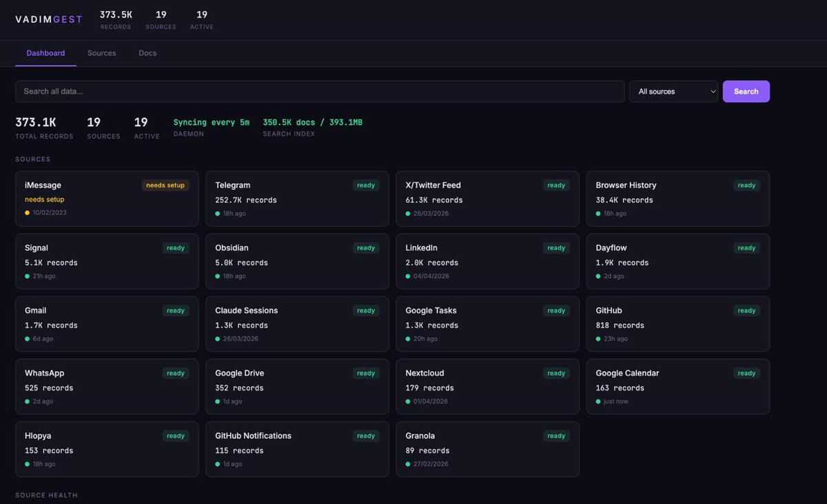This screenshot has height=504, width=827.
Task: Focus the Search all data field
Action: pyautogui.click(x=320, y=92)
